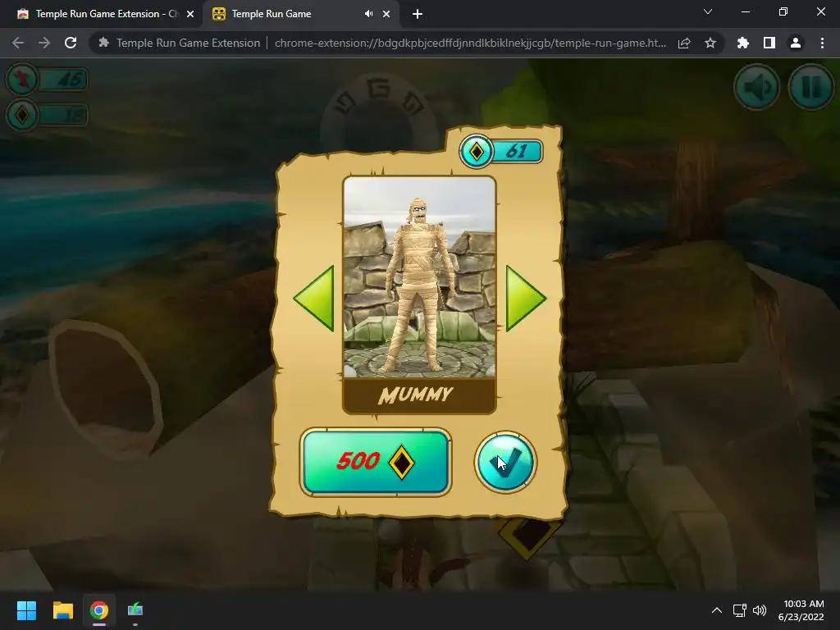The width and height of the screenshot is (840, 630).
Task: Click the address bar URL
Action: [x=470, y=43]
